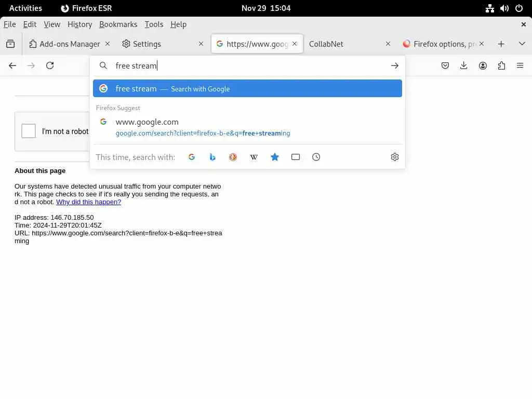Open a new tab with plus
Image resolution: width=532 pixels, height=399 pixels.
(501, 44)
